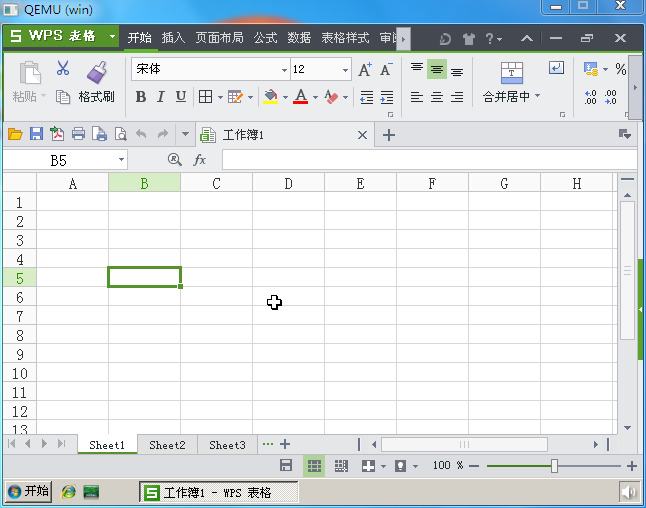646x508 pixels.
Task: Click the percent style icon
Action: click(620, 68)
